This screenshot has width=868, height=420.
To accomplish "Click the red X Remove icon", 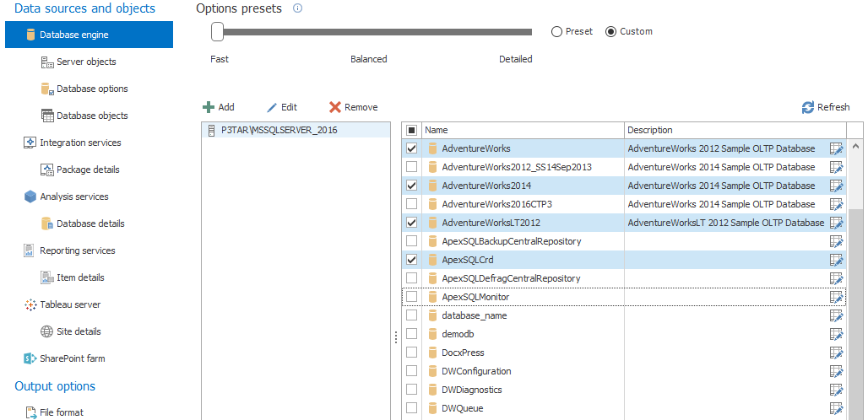I will tap(335, 107).
